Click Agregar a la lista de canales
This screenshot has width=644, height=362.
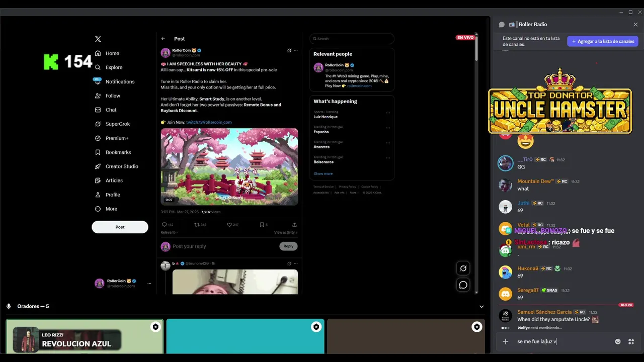[603, 41]
